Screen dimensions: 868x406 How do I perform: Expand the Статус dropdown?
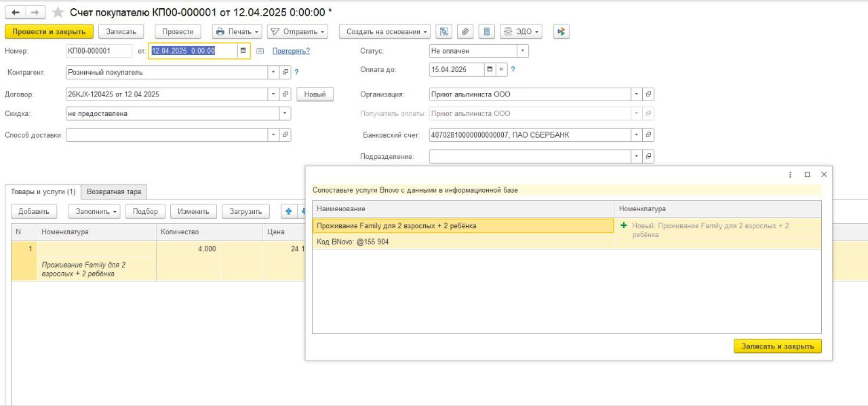click(523, 51)
